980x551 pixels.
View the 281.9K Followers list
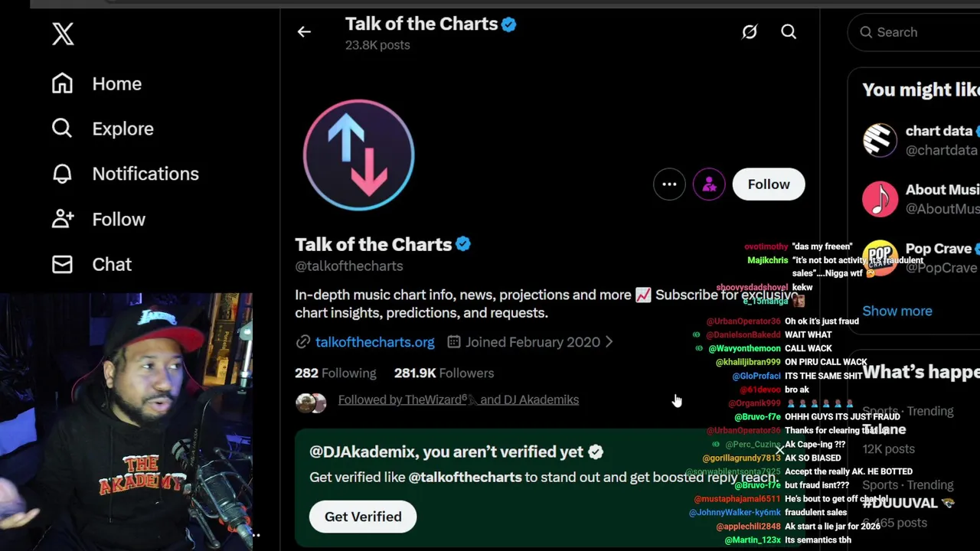[x=444, y=373]
